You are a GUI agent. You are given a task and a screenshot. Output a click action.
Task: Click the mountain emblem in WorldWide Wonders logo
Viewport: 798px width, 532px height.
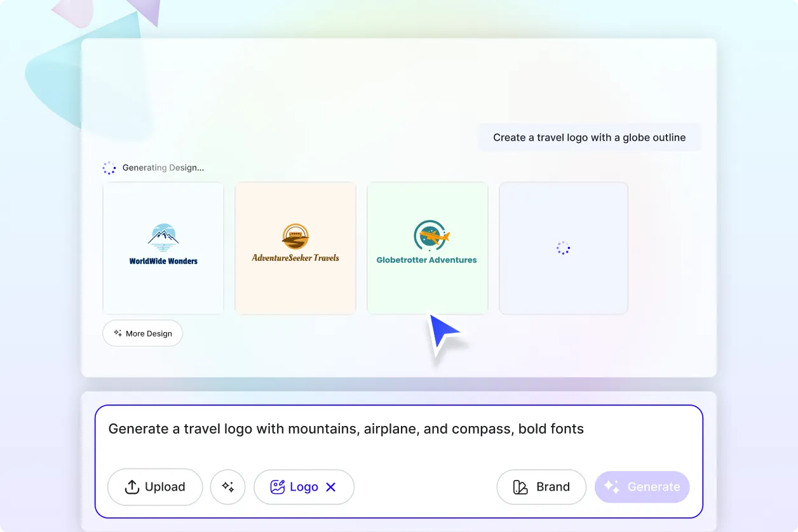[163, 237]
